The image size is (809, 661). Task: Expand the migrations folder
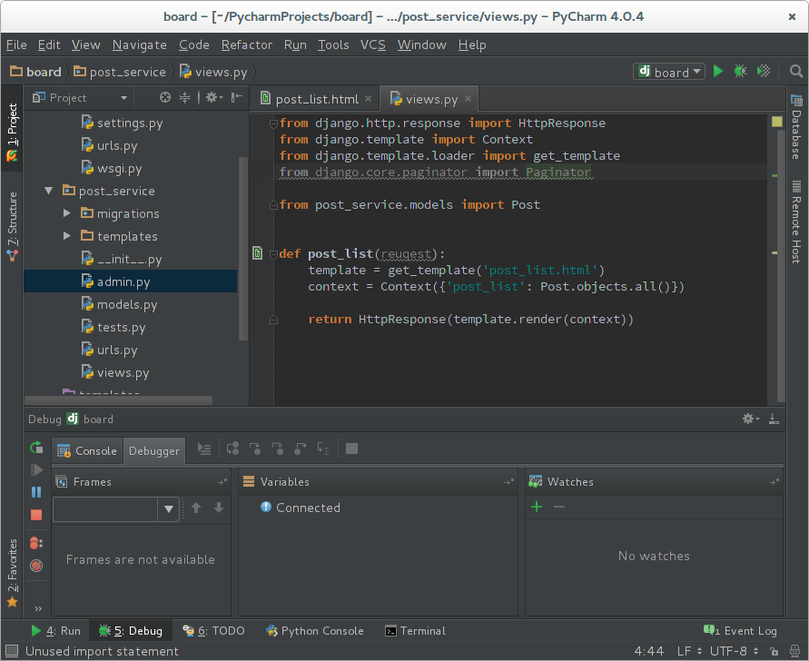tap(67, 213)
